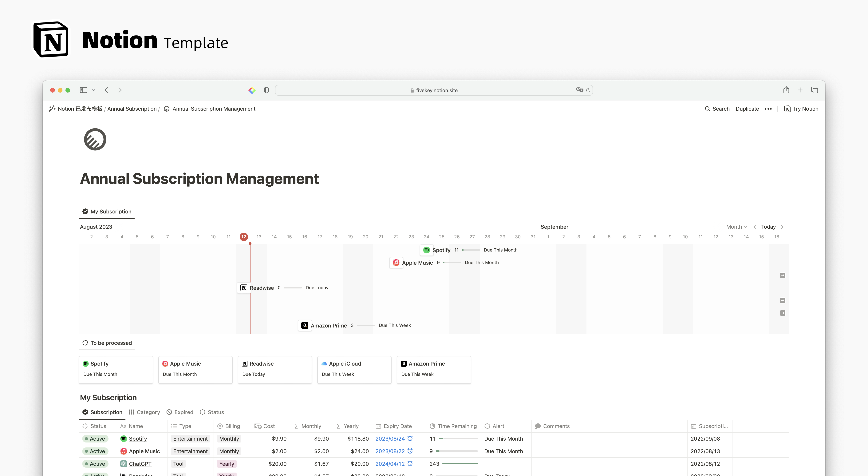Screen dimensions: 868x476
Task: Open the Readwise Due Today card
Action: pos(275,370)
